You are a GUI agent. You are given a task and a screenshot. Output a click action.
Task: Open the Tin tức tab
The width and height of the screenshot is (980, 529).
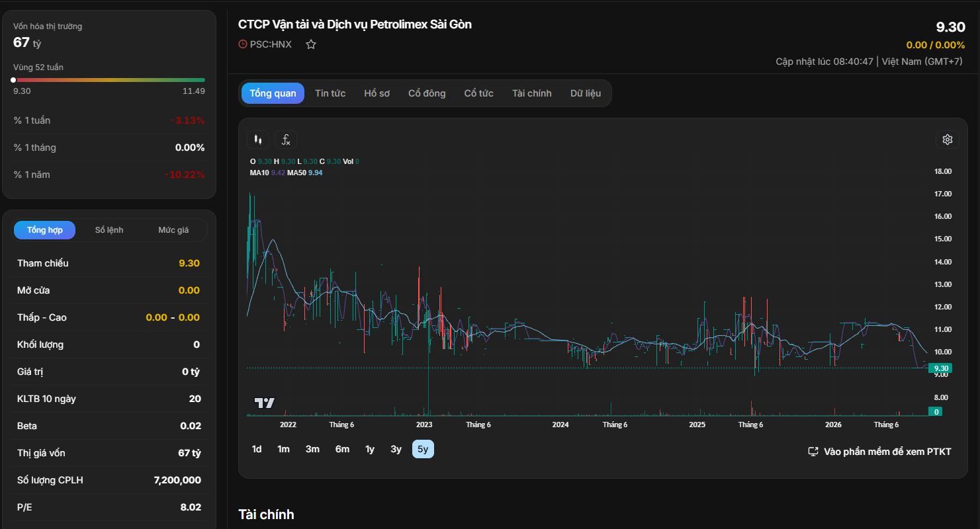[330, 93]
